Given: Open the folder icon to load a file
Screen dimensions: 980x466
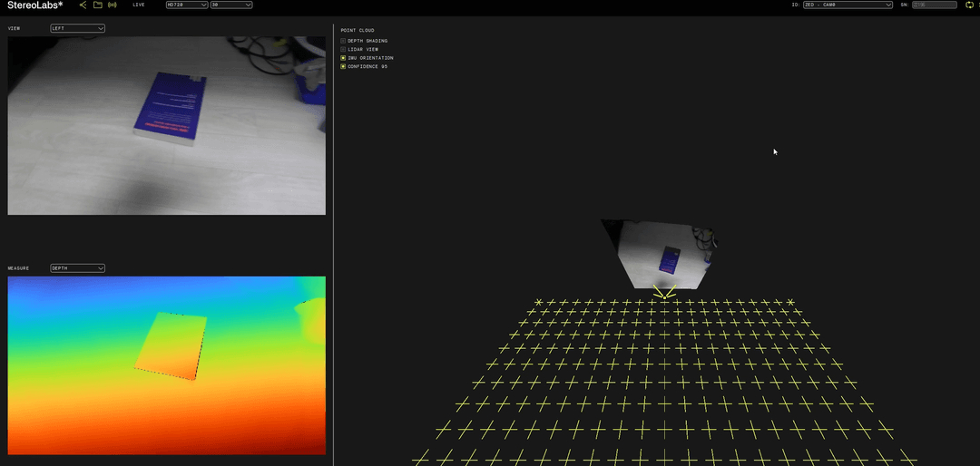Looking at the screenshot, I should [97, 5].
